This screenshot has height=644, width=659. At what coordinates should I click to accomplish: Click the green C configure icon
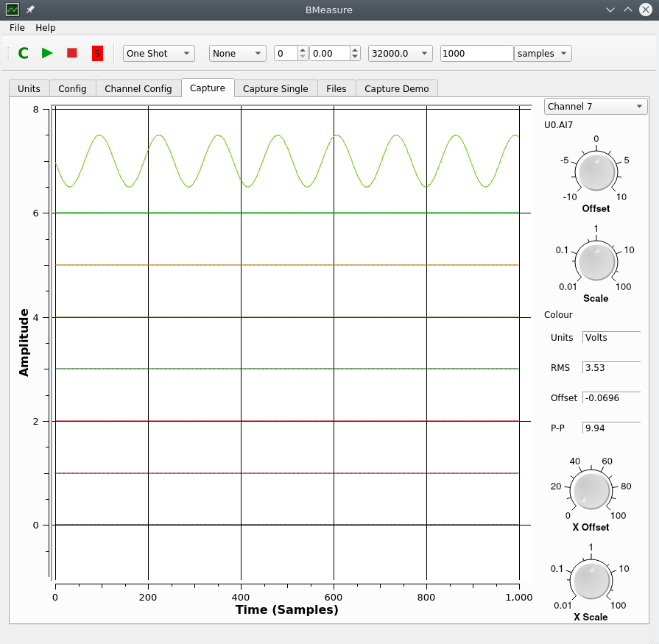point(22,53)
